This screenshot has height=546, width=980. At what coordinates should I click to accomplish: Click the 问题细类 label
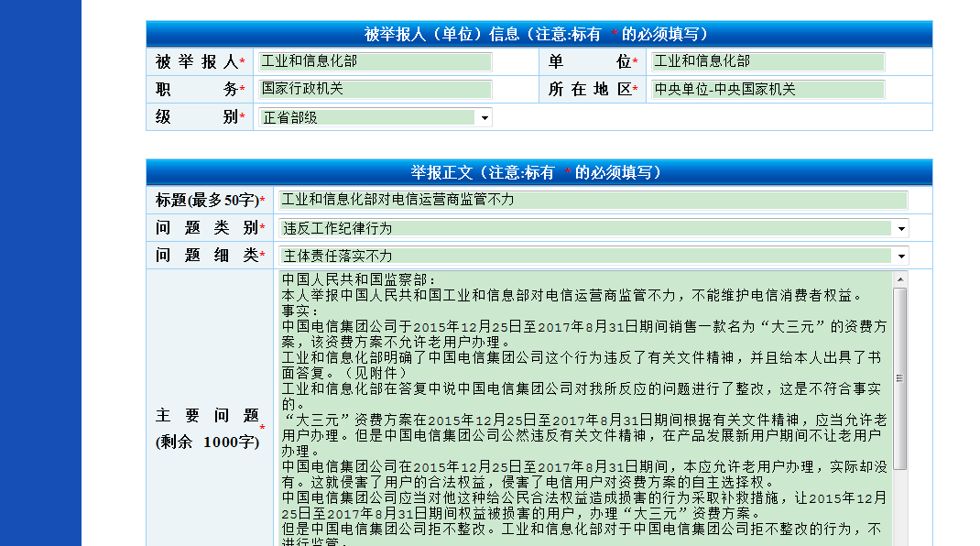[207, 256]
